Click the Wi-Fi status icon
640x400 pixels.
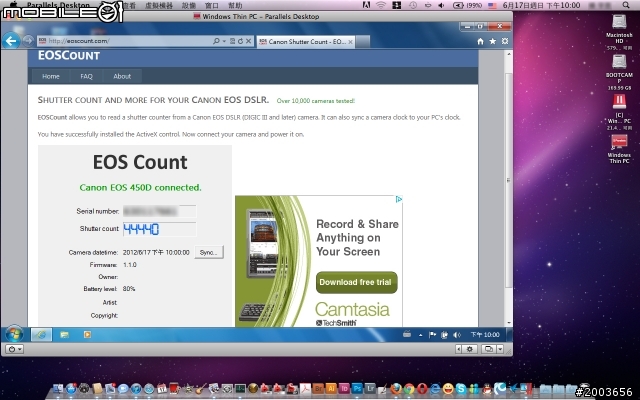[x=380, y=5]
